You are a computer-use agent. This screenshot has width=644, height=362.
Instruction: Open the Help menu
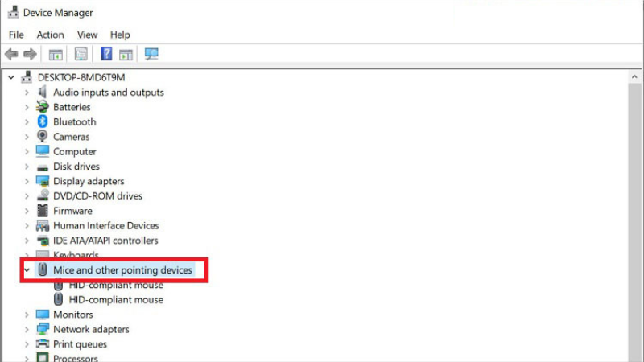[120, 35]
